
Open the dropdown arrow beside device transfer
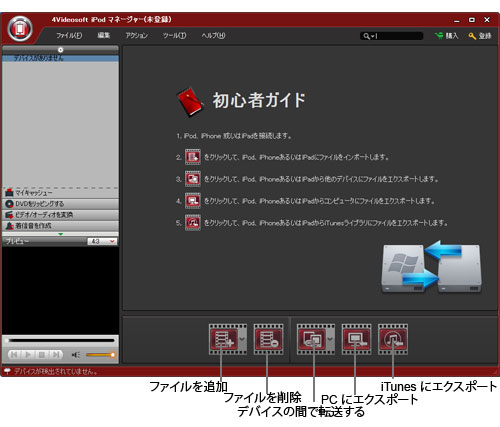click(x=330, y=339)
